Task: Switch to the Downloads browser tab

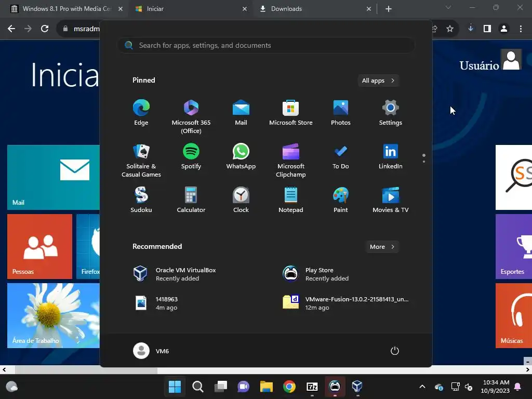Action: pos(315,9)
